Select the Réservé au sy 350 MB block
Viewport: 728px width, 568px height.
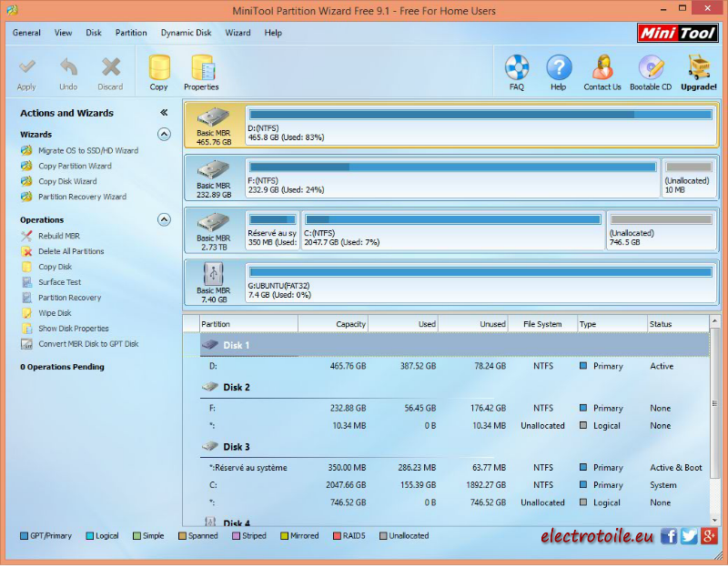click(x=272, y=230)
